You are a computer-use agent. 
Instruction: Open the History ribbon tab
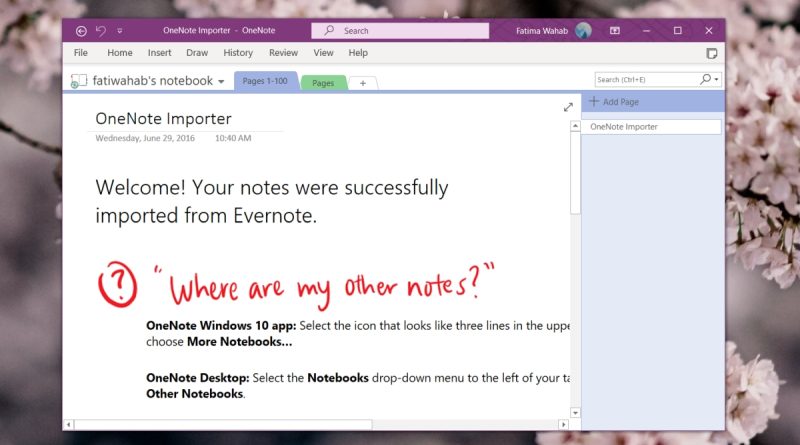pos(238,53)
